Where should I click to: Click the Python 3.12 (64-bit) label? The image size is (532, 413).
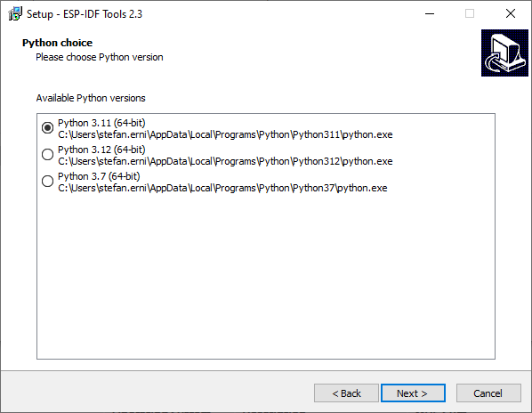coord(101,150)
